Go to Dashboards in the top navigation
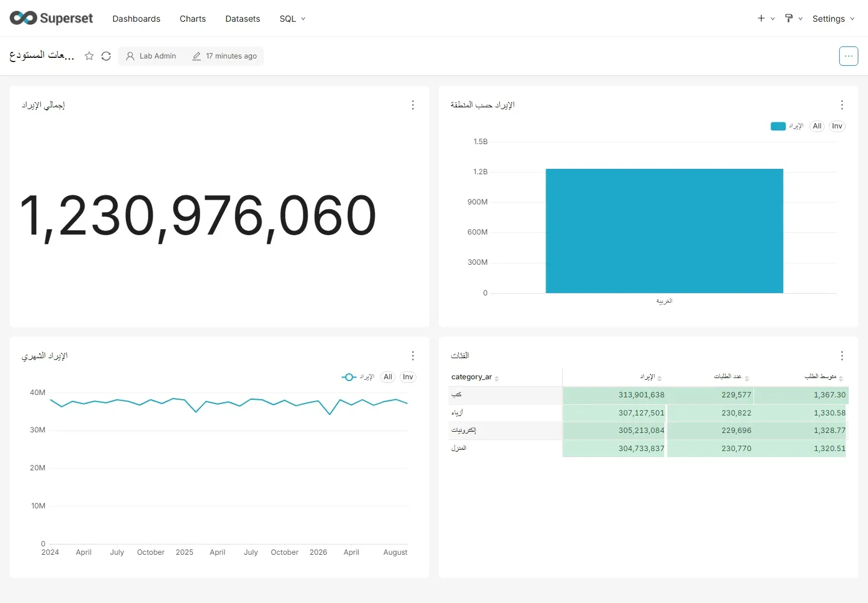This screenshot has height=603, width=868. click(x=136, y=19)
